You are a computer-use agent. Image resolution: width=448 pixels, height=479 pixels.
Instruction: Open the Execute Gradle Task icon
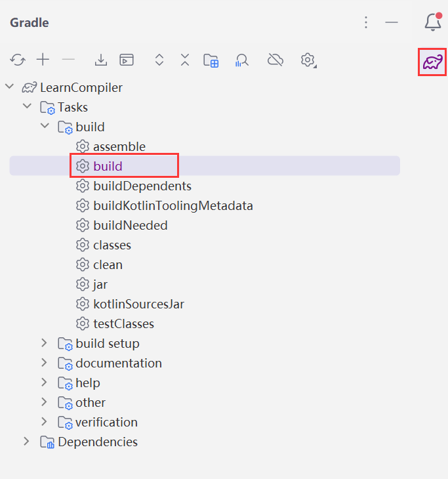click(127, 60)
